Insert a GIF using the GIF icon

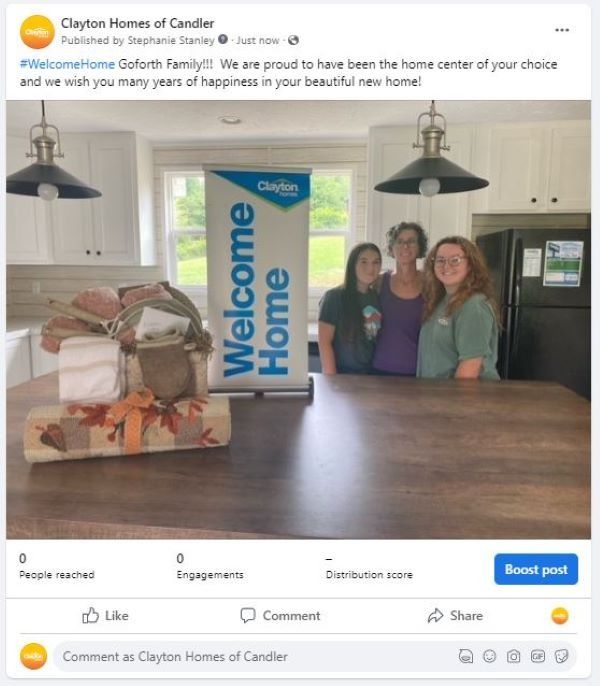tap(537, 656)
